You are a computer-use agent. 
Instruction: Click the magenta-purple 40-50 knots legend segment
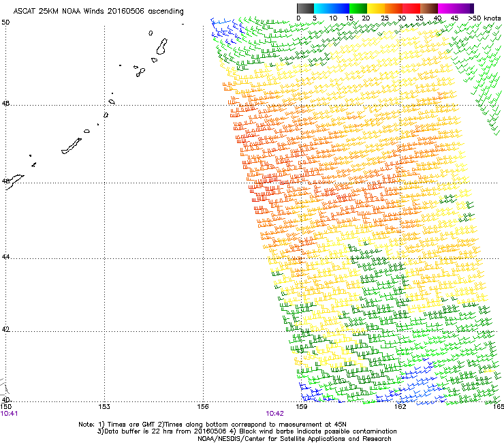pos(456,8)
